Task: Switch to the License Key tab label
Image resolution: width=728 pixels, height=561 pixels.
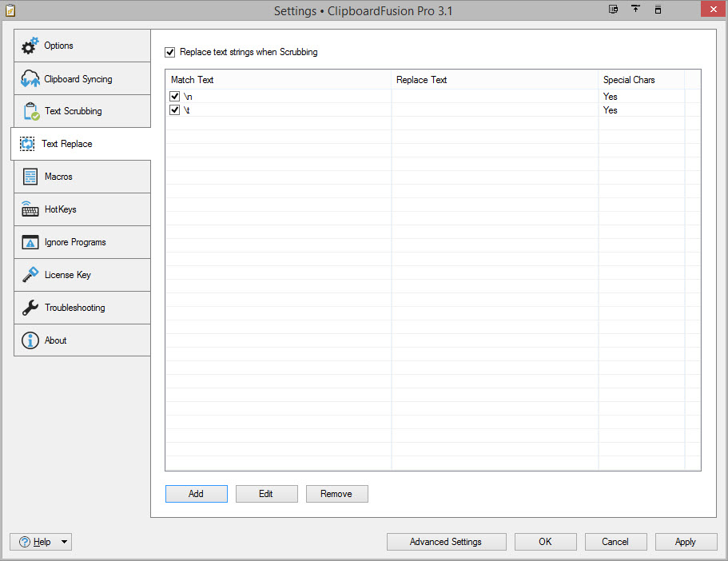Action: (68, 275)
